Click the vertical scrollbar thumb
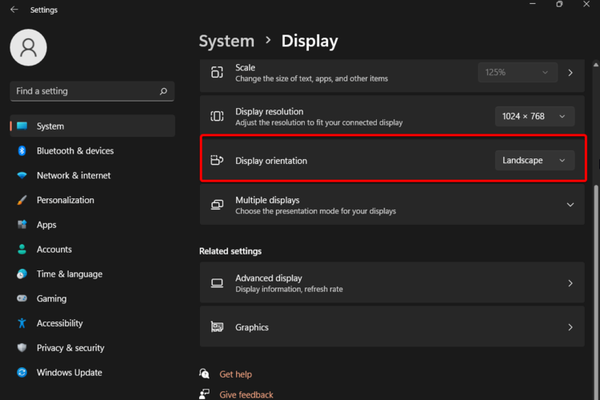The image size is (600, 400). click(596, 291)
